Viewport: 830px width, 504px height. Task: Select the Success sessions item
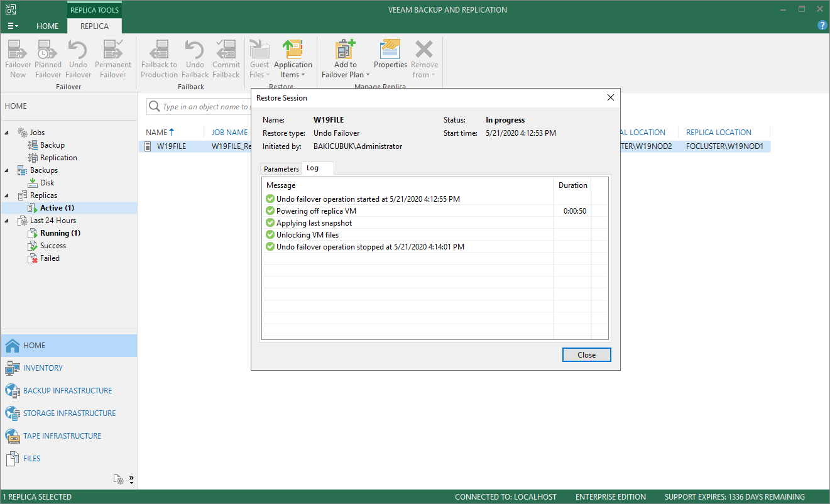coord(53,246)
